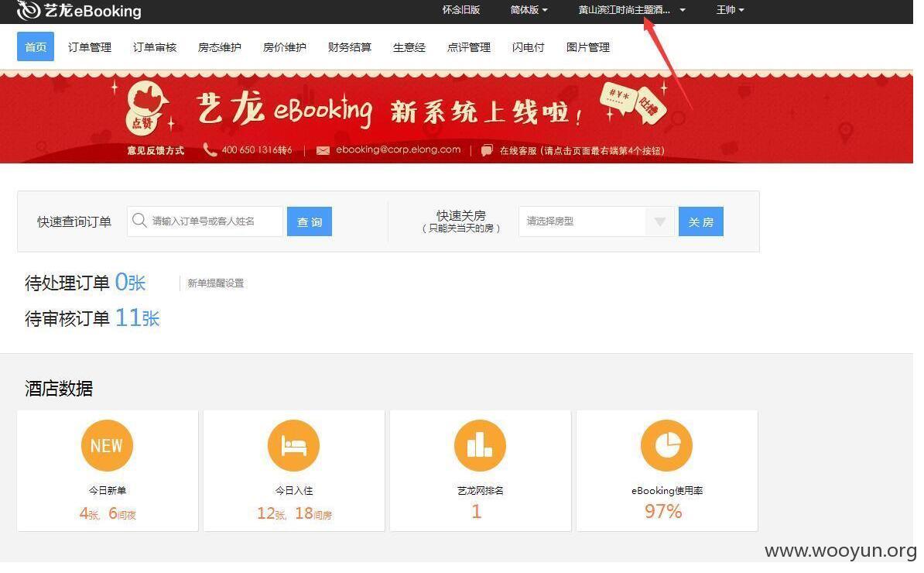Click the 400 650 1316转6 phone number
This screenshot has height=573, width=924.
coord(256,150)
